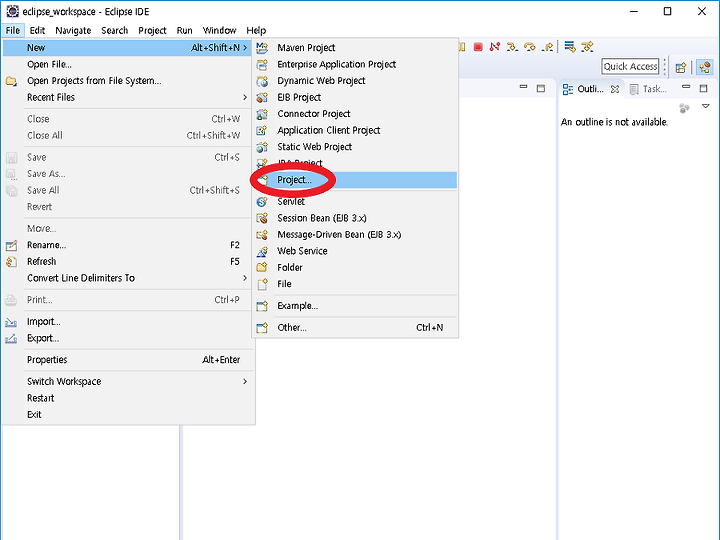
Task: Open the Outline View Menu dropdown triangle
Action: point(706,107)
